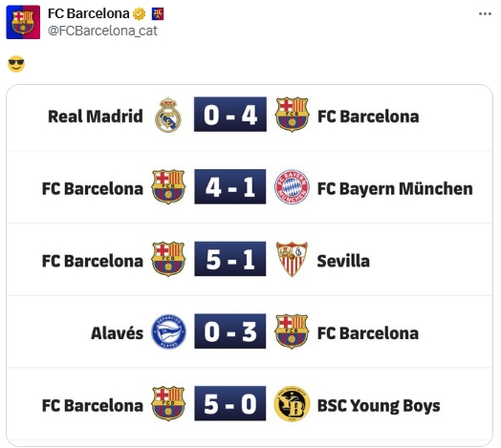This screenshot has width=501, height=448.
Task: Click the BSC Young Boys team name
Action: pyautogui.click(x=379, y=406)
